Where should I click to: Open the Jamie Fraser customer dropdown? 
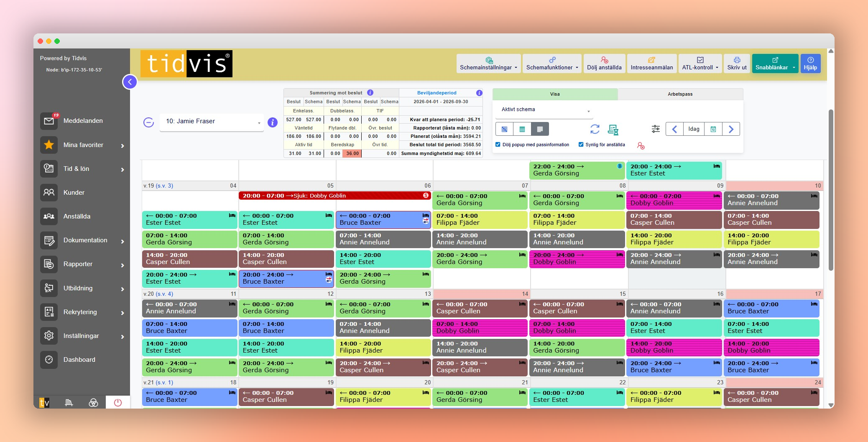pos(212,122)
